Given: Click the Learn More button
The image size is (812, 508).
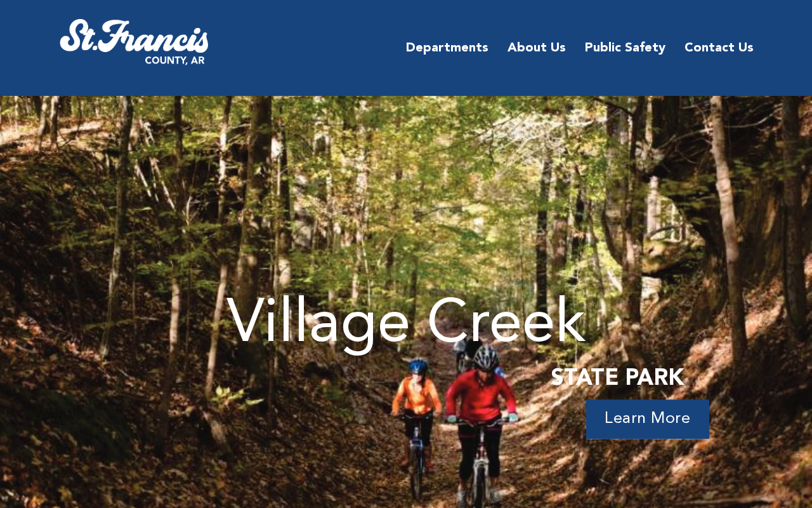Looking at the screenshot, I should coord(648,419).
